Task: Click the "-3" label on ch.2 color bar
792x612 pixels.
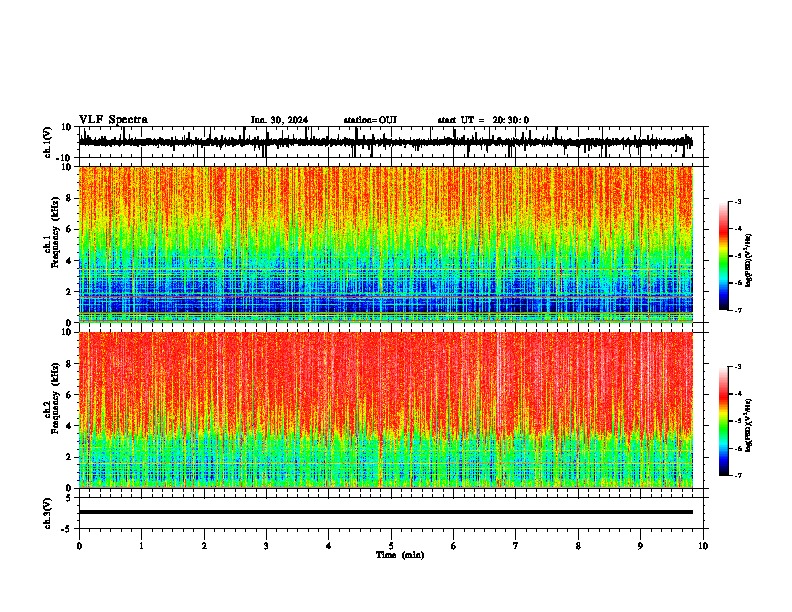Action: point(737,367)
